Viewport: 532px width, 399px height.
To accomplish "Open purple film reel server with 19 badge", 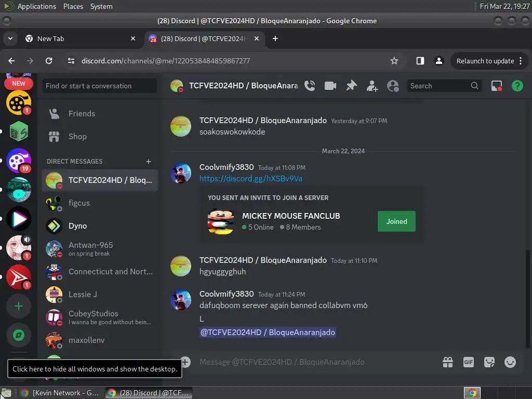I will coord(19,161).
